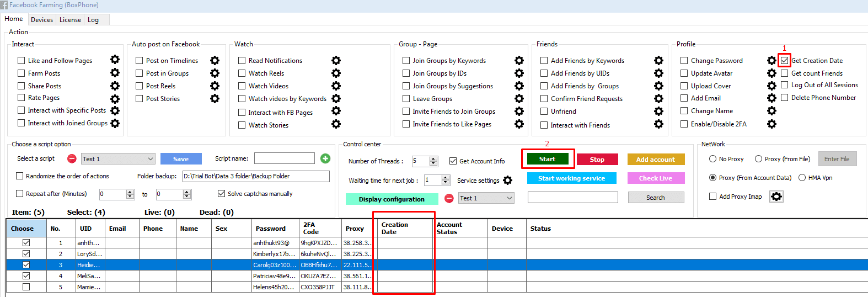Open settings gear for Change Password

771,60
